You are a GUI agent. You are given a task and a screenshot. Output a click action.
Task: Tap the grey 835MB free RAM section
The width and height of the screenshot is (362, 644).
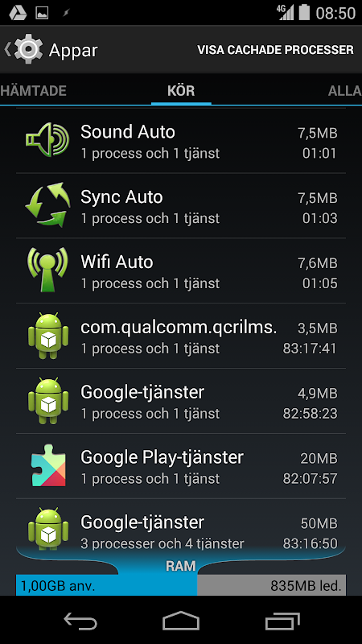[272, 586]
